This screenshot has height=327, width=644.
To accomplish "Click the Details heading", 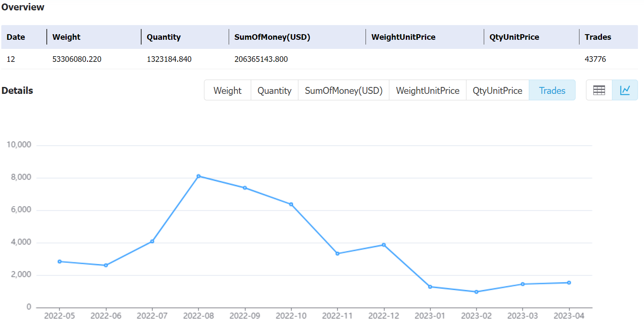I will point(17,91).
